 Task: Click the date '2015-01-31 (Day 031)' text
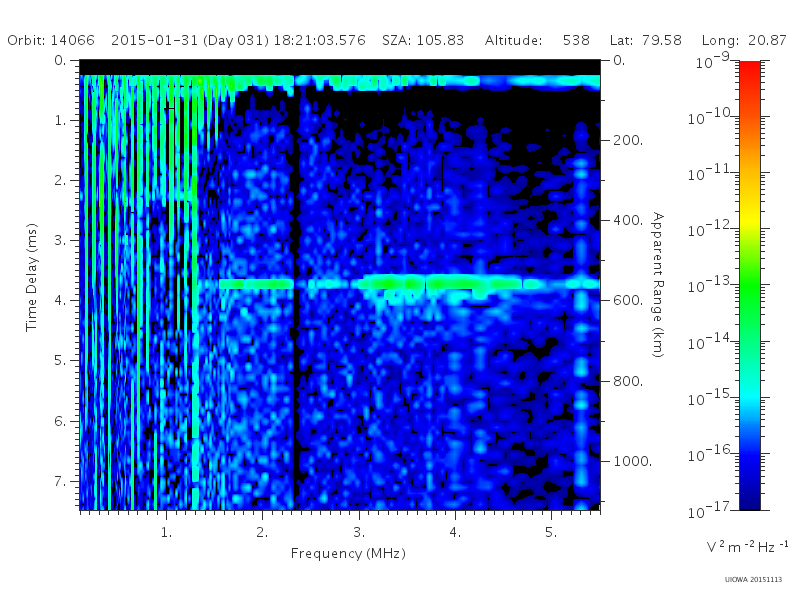click(190, 40)
